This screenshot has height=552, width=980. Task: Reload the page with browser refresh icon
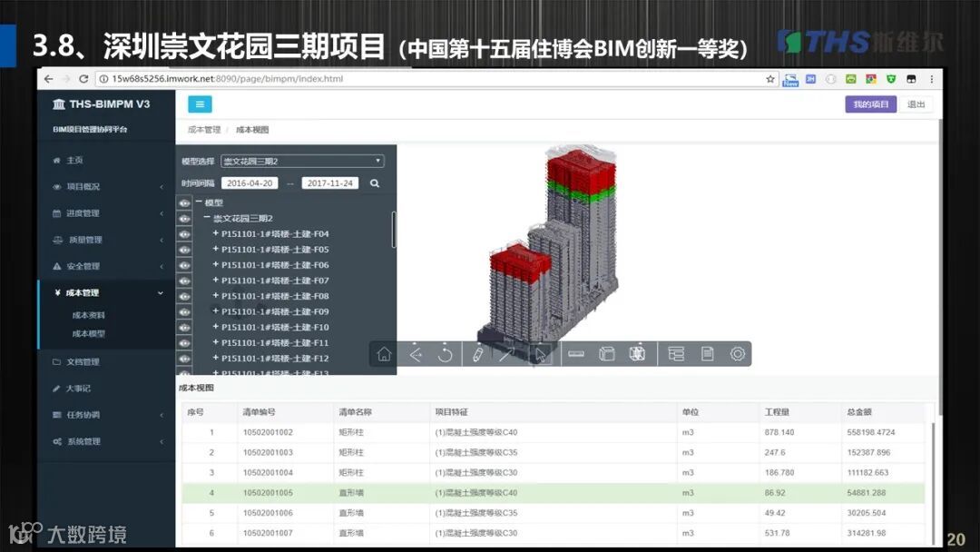[83, 79]
